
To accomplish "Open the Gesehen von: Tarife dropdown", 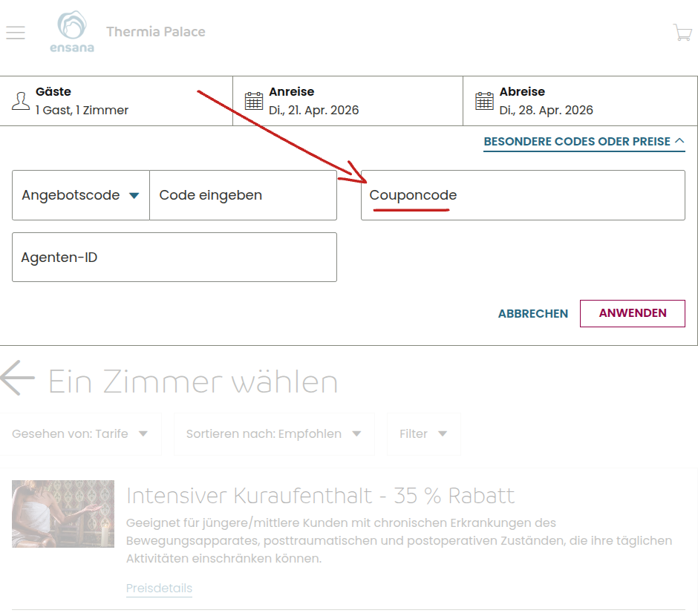I will tap(80, 434).
